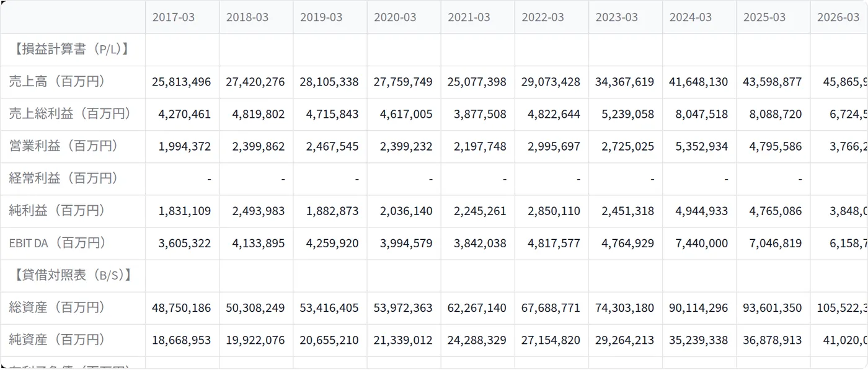
Task: Select the 損益計算書（P/L） section row
Action: point(434,50)
